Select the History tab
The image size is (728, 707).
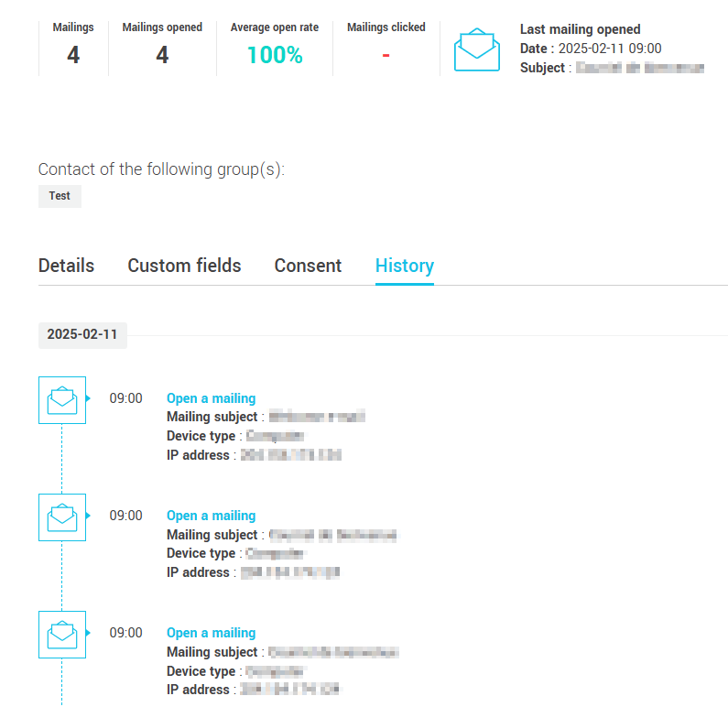(405, 266)
